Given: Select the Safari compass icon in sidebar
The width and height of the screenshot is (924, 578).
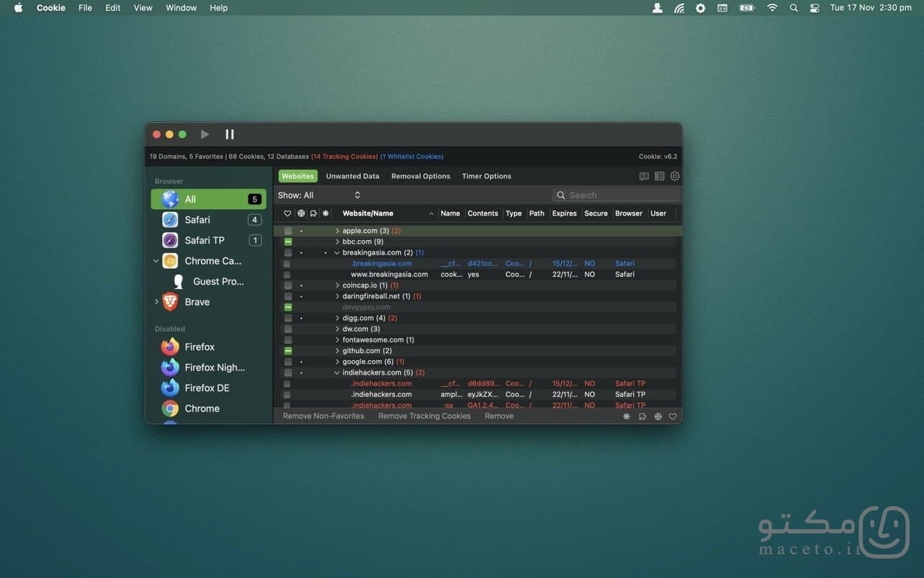Looking at the screenshot, I should [170, 220].
